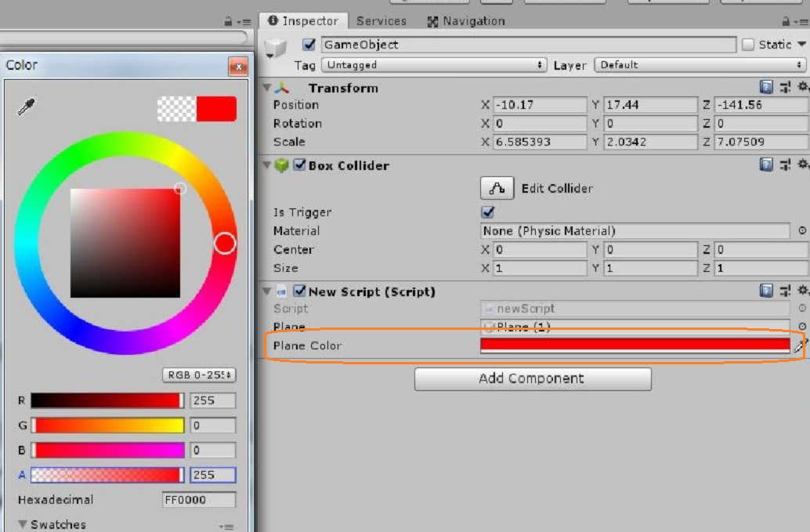Uncheck the Is Trigger checkbox

tap(488, 212)
